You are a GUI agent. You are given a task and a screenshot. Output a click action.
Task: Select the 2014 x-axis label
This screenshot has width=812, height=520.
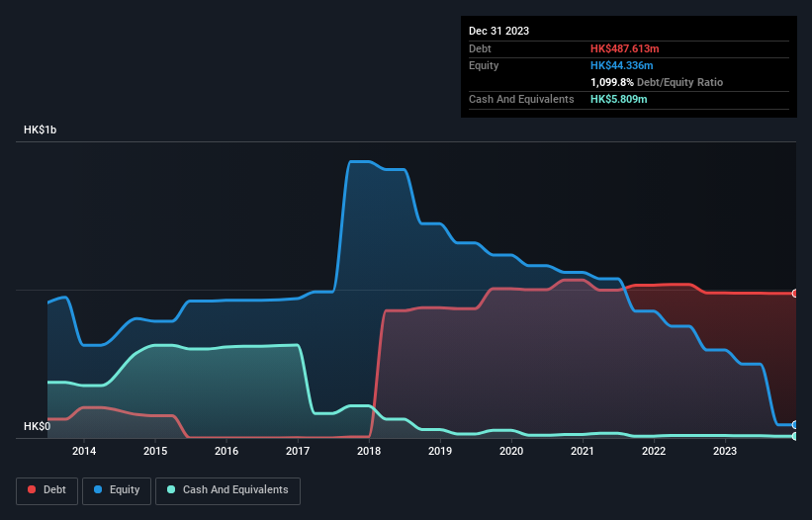click(84, 451)
